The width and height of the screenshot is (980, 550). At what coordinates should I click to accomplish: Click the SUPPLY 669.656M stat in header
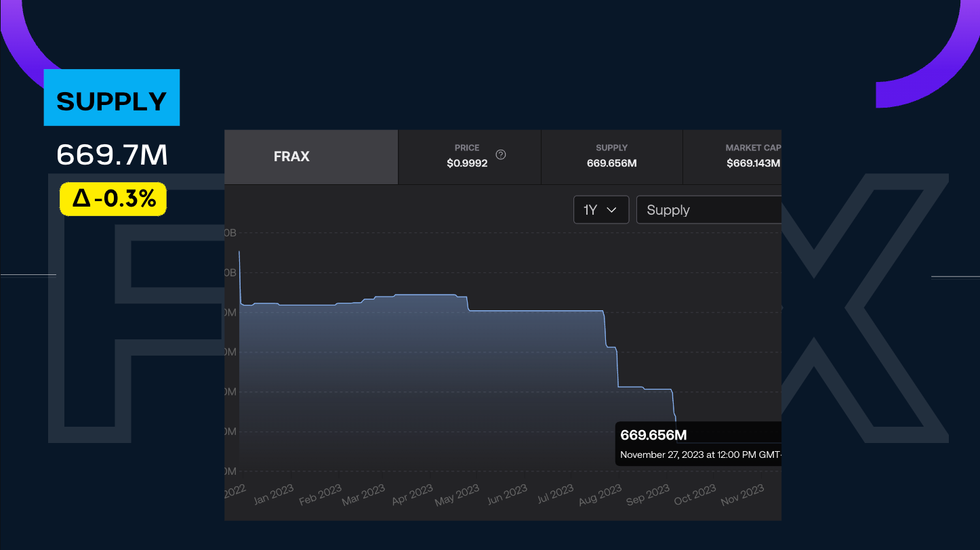[x=611, y=156]
